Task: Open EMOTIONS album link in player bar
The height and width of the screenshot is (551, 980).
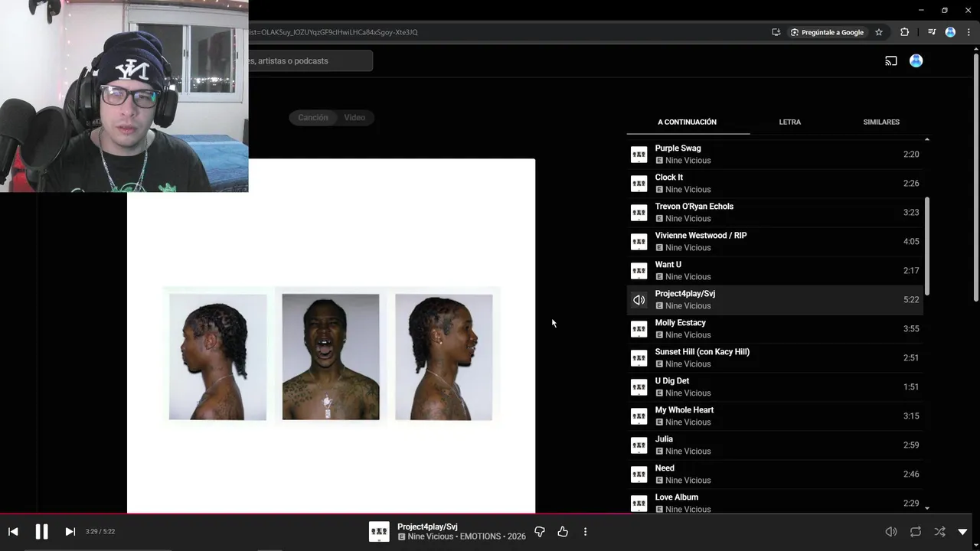Action: pos(481,536)
